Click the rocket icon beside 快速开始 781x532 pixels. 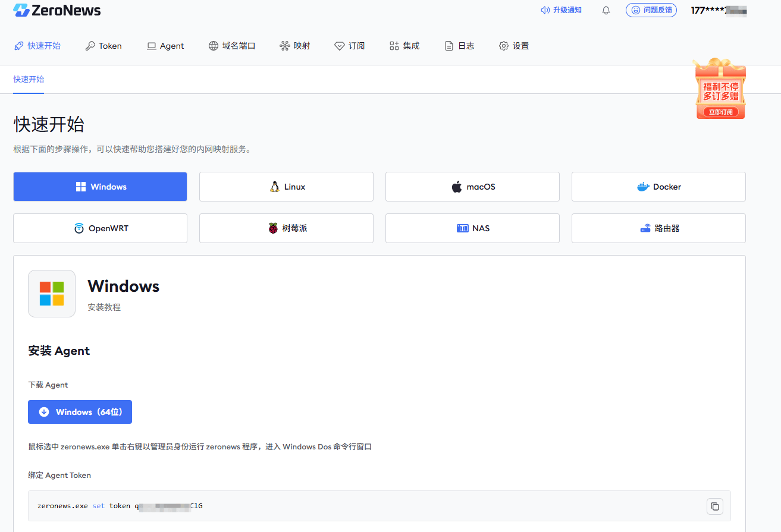coord(18,46)
